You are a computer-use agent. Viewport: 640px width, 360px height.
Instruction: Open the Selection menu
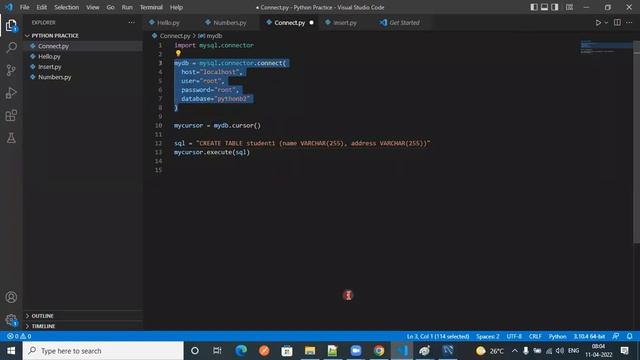tap(67, 7)
